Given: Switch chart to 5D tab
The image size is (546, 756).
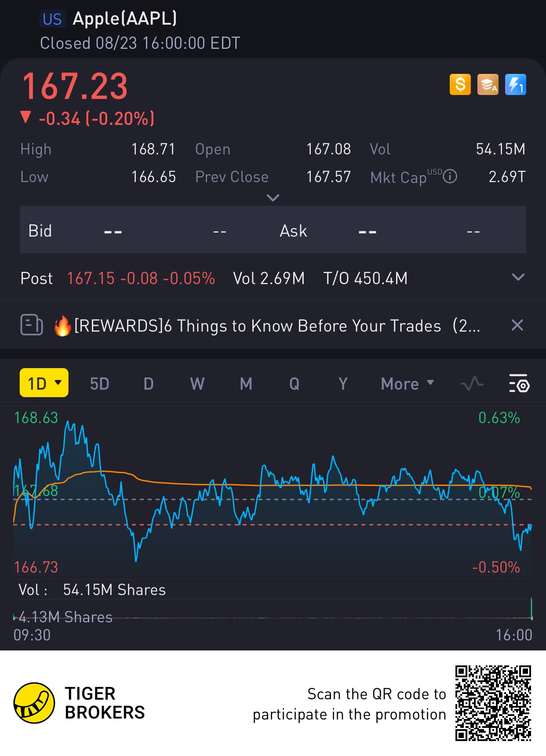Looking at the screenshot, I should tap(99, 383).
